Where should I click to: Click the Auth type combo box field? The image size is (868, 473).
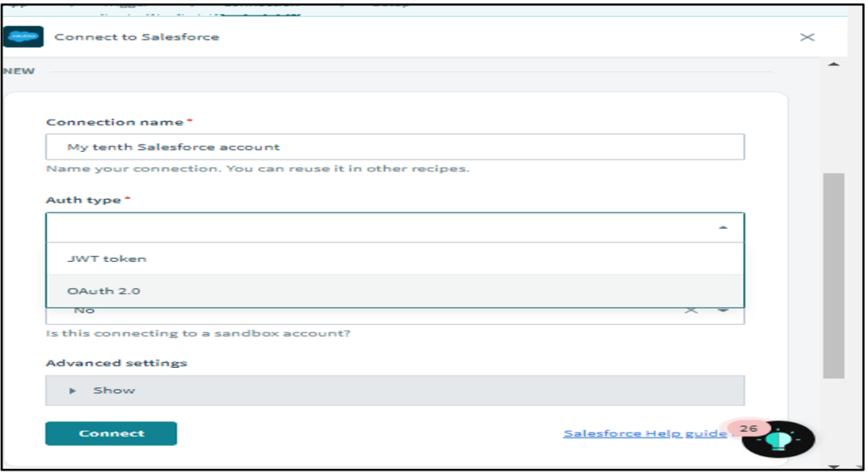[381, 228]
